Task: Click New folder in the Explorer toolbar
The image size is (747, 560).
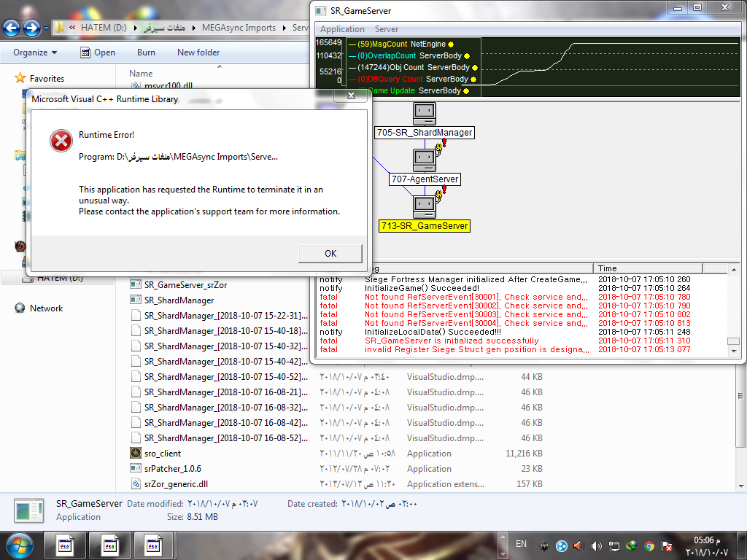Action: point(198,52)
